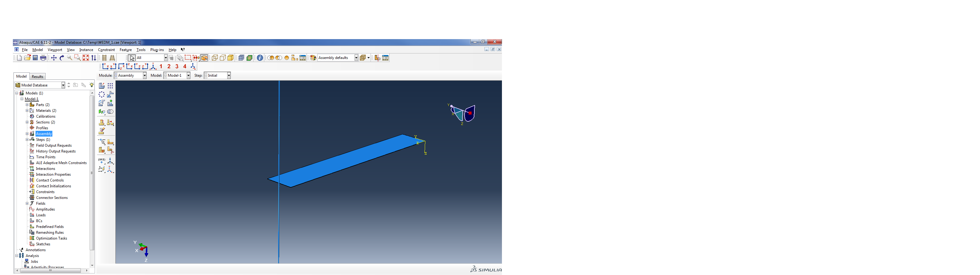980x275 pixels.
Task: Open the Module dropdown showing Assembly
Action: pyautogui.click(x=144, y=75)
